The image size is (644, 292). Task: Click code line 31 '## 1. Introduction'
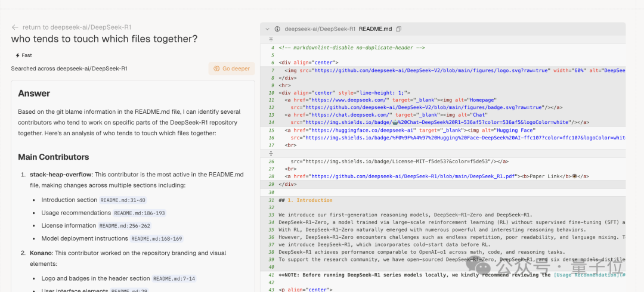pos(305,200)
